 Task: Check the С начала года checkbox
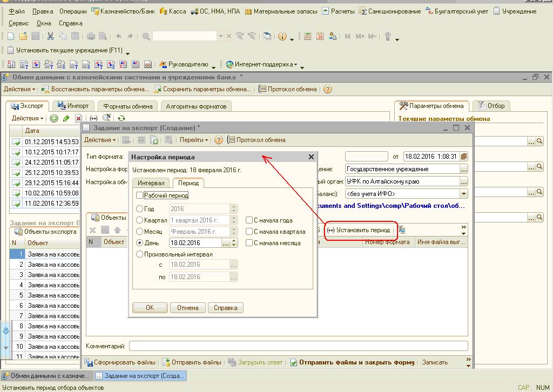coord(249,220)
